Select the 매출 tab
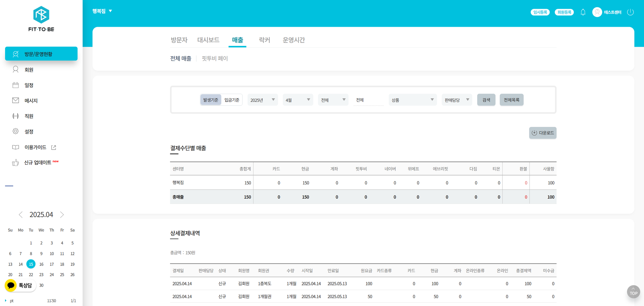The height and width of the screenshot is (306, 644). coord(237,40)
